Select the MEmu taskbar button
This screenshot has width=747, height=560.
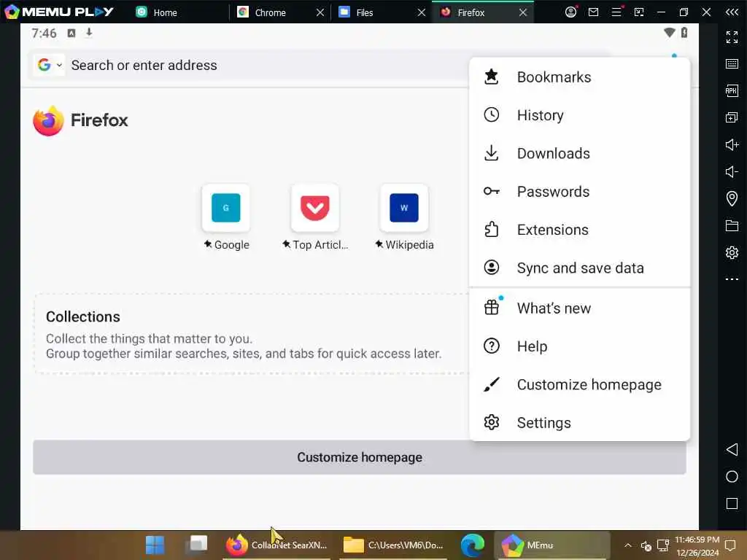(553, 545)
